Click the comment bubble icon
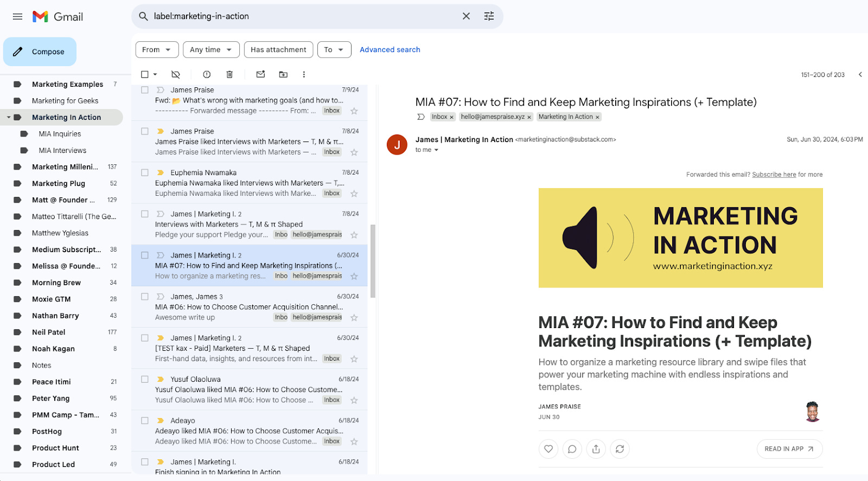This screenshot has height=481, width=868. (572, 449)
